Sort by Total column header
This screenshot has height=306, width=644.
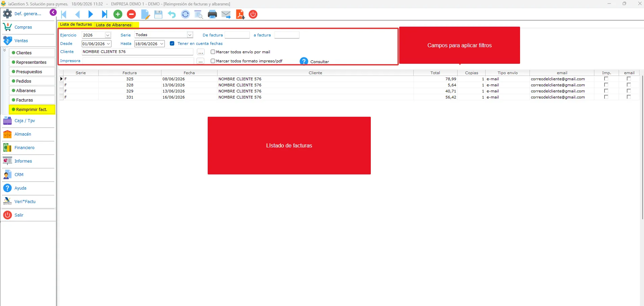tap(435, 73)
